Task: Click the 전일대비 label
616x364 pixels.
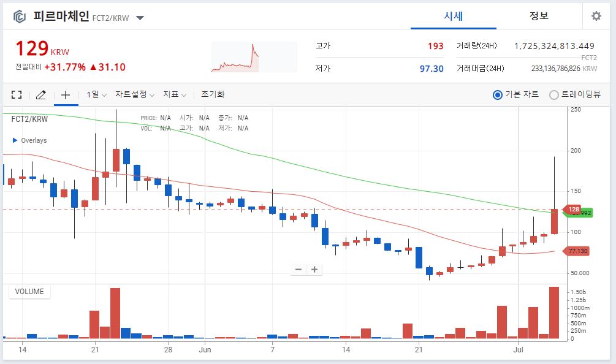Action: (28, 67)
